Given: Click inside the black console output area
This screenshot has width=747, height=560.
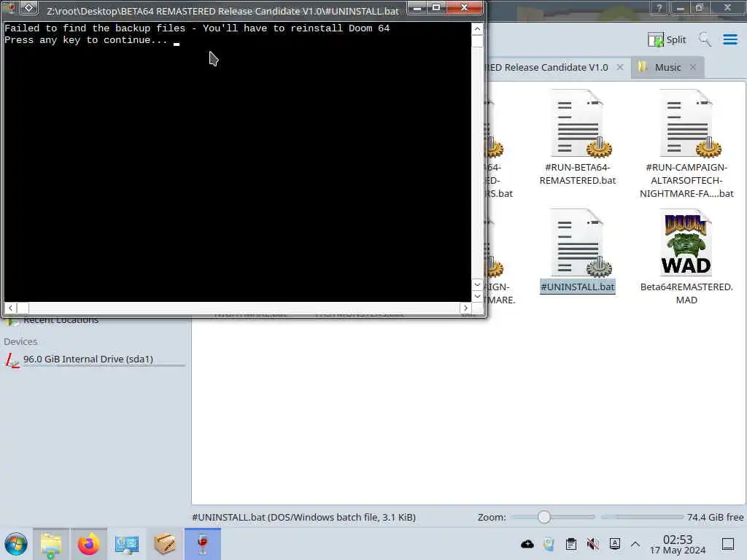Looking at the screenshot, I should click(x=237, y=162).
